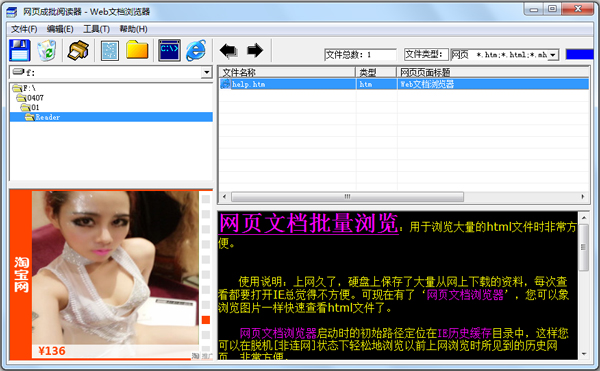Click the printer icon in toolbar
This screenshot has width=600, height=371.
[78, 50]
